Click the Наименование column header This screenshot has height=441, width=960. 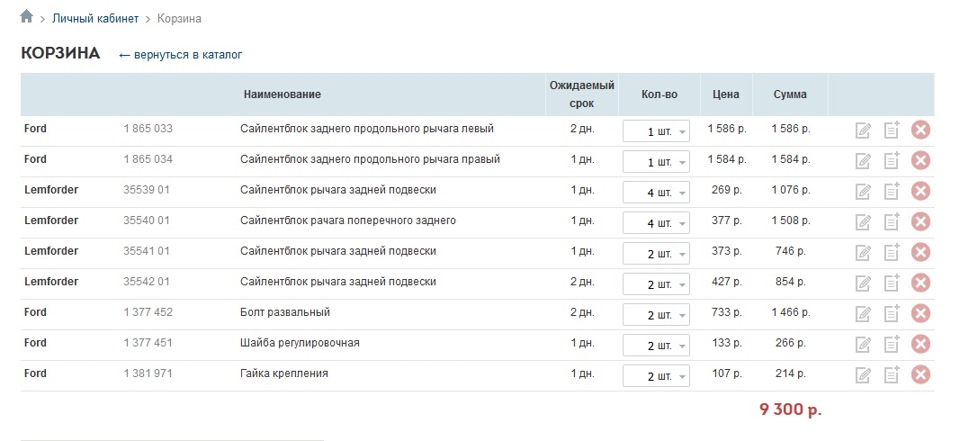(x=282, y=95)
